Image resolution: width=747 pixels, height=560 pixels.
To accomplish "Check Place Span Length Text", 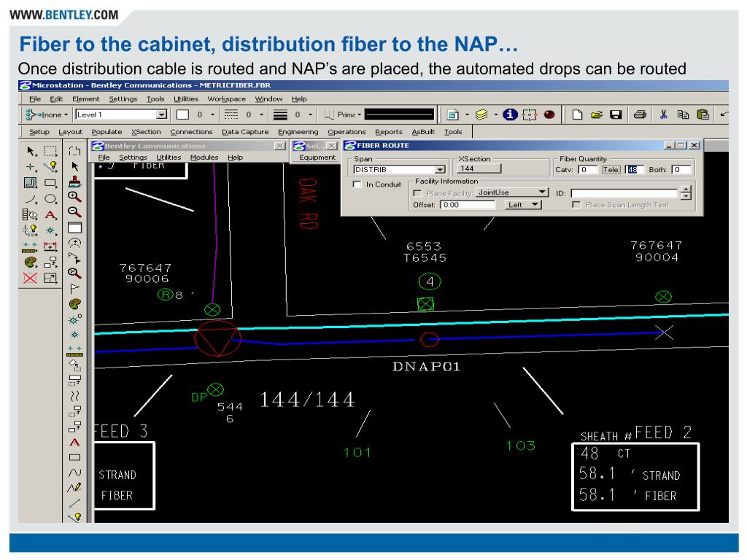I will [576, 205].
